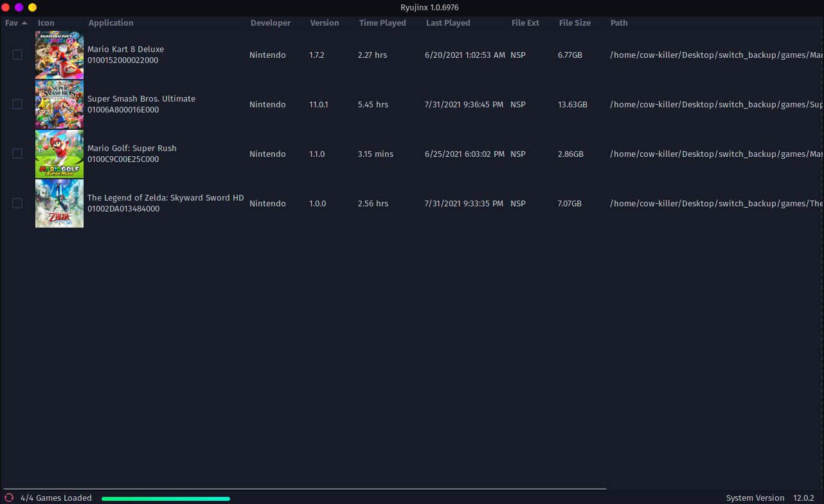824x504 pixels.
Task: Sort by File Ext column header
Action: click(x=525, y=23)
